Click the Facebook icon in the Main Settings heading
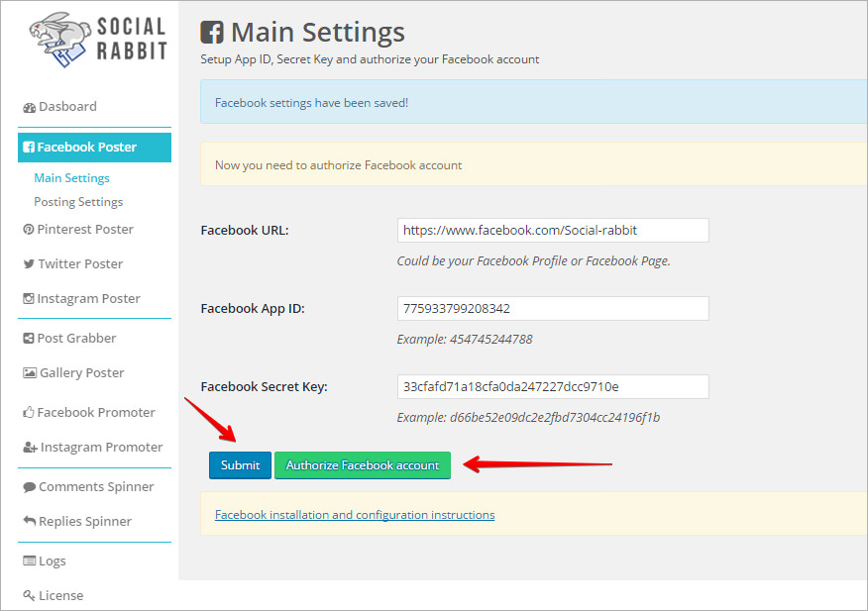Screen dimensions: 868x611 click(212, 32)
